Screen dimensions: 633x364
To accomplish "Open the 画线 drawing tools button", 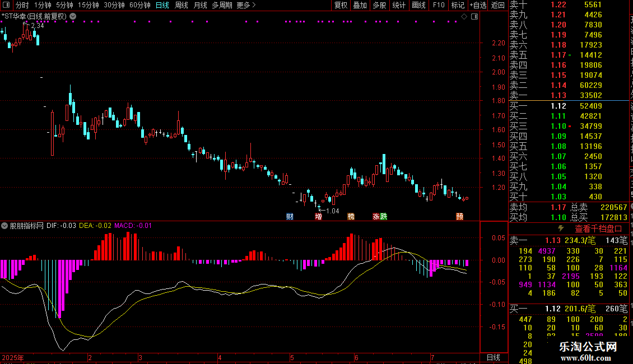I will 418,5.
